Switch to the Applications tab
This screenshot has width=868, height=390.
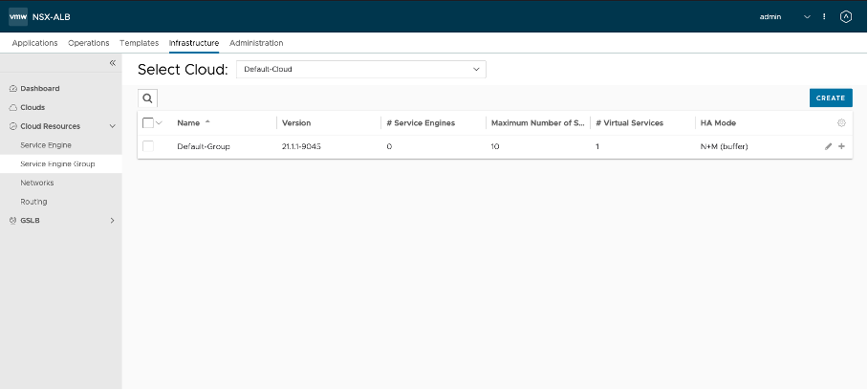34,43
